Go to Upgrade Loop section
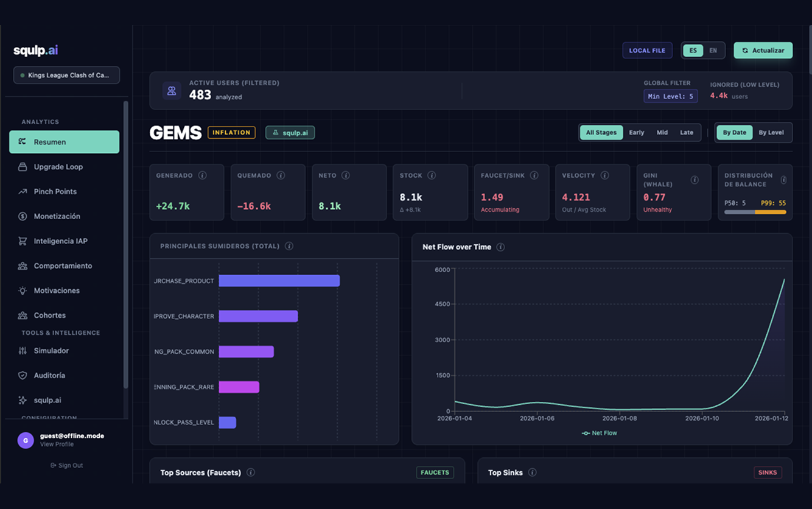The width and height of the screenshot is (812, 509). (64, 167)
